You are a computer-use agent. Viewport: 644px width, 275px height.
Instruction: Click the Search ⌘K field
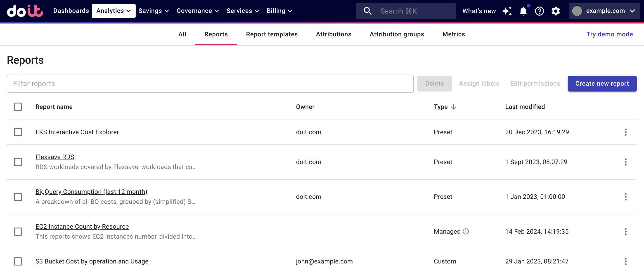(406, 11)
